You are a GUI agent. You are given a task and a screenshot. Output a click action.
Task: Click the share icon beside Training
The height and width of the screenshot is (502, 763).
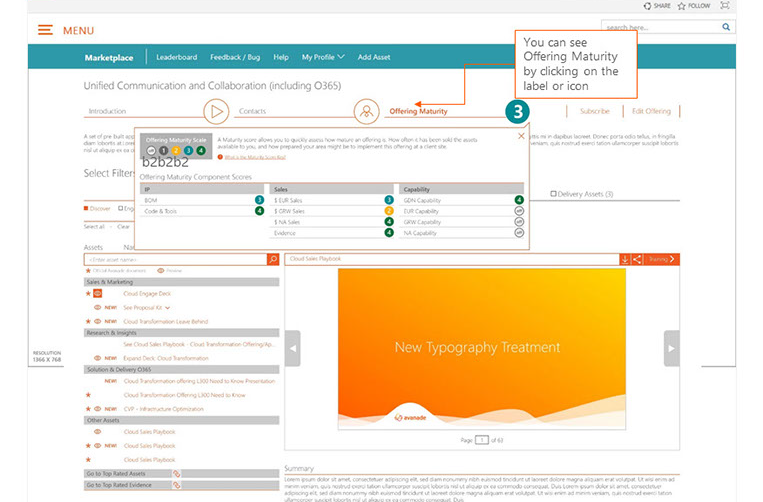pos(637,259)
